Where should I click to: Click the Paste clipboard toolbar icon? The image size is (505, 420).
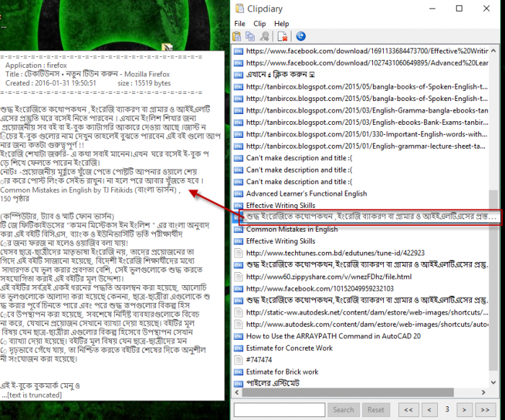[237, 36]
